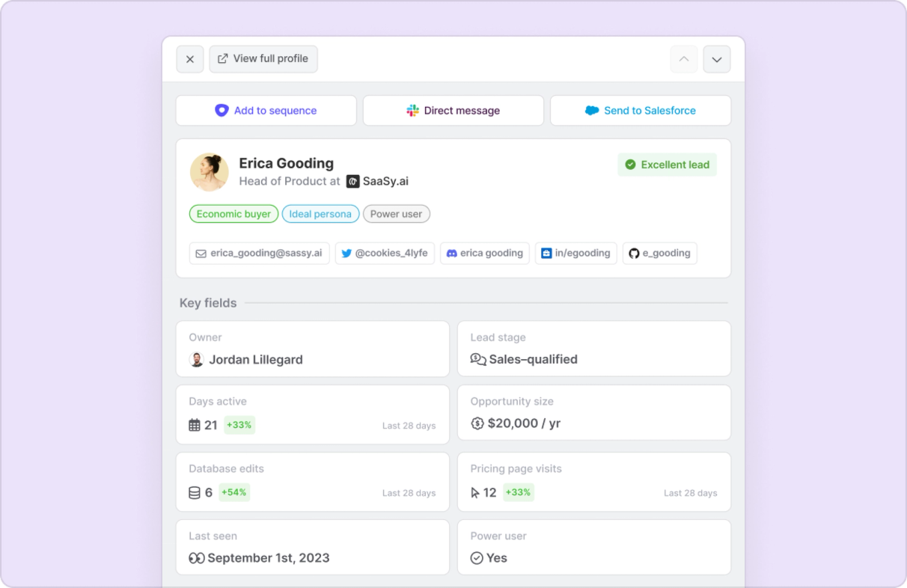Open Twitter handle @cookies_4lyfe
Image resolution: width=907 pixels, height=588 pixels.
tap(385, 254)
